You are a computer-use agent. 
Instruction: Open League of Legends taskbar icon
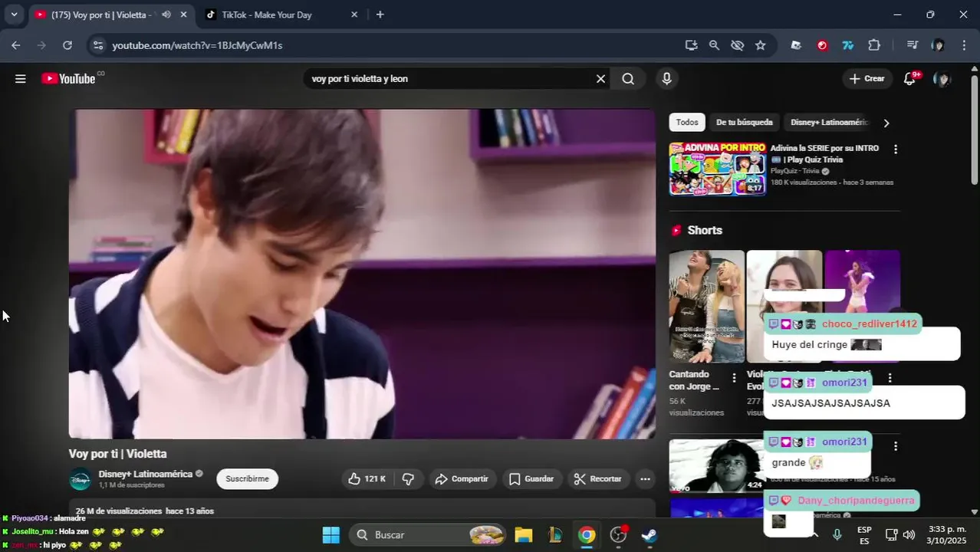(x=555, y=534)
